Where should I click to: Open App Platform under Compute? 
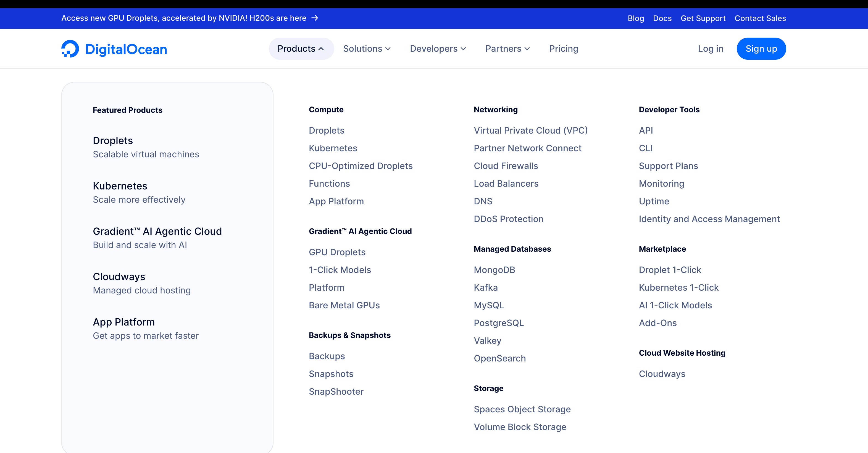click(x=336, y=201)
